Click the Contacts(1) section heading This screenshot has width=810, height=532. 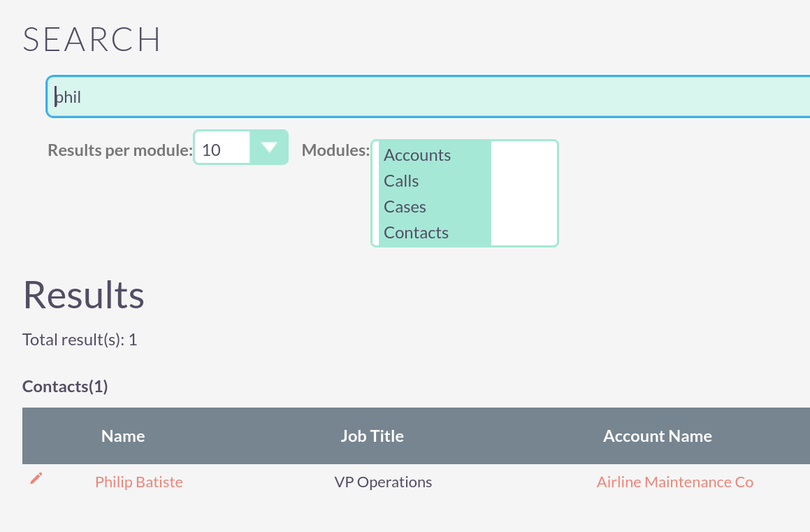pyautogui.click(x=65, y=387)
